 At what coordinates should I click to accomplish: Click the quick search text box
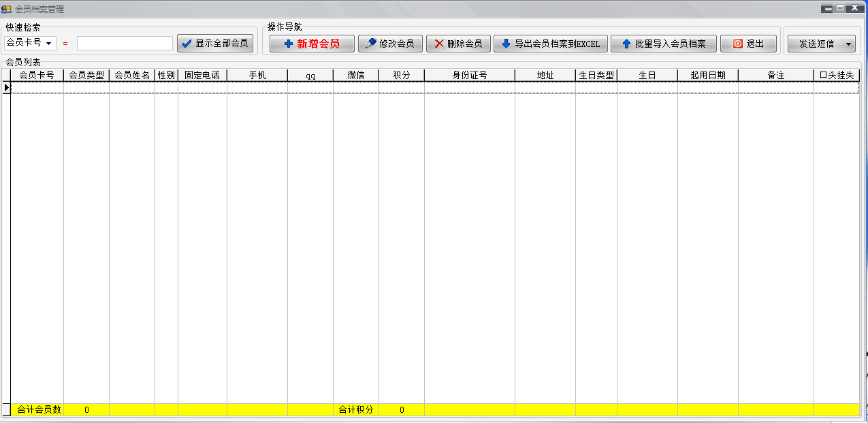pos(125,44)
